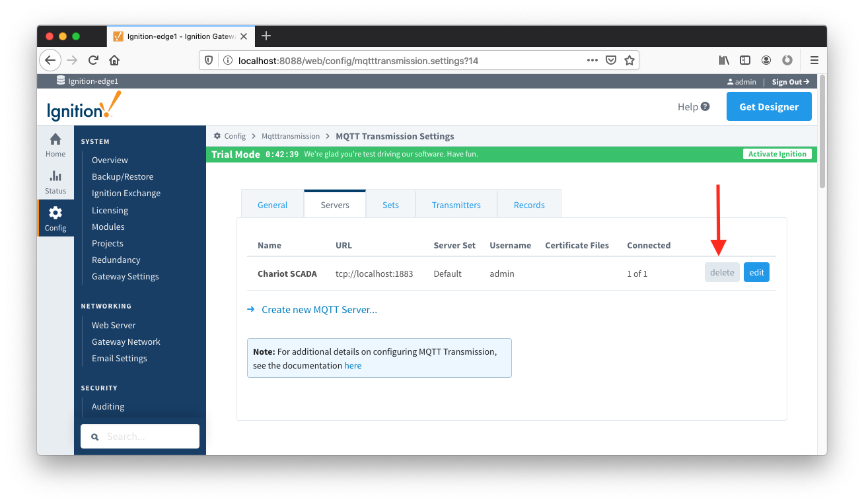
Task: Open the Modules page
Action: [108, 227]
